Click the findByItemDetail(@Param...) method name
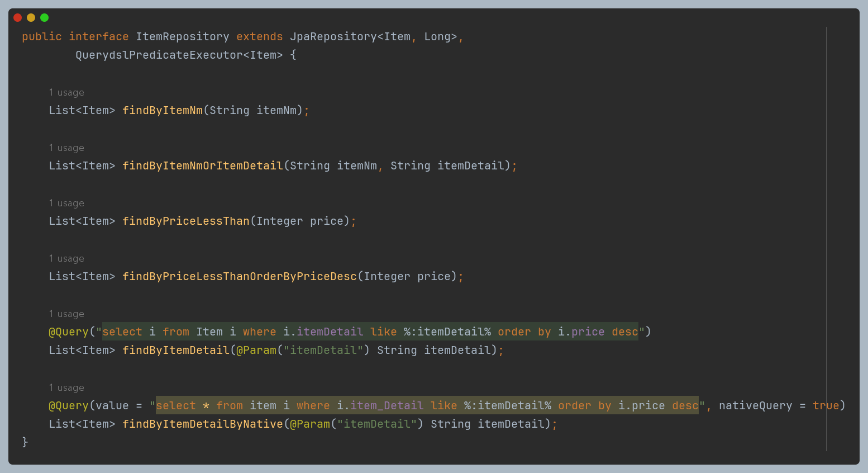Screen dimensions: 868x473 [x=176, y=350]
